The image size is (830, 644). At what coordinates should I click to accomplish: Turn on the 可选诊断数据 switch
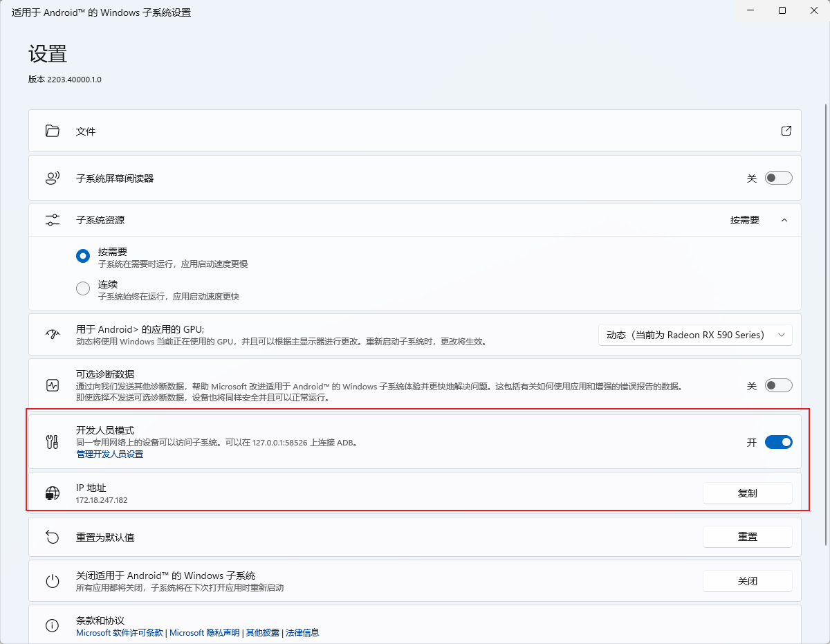[x=778, y=385]
